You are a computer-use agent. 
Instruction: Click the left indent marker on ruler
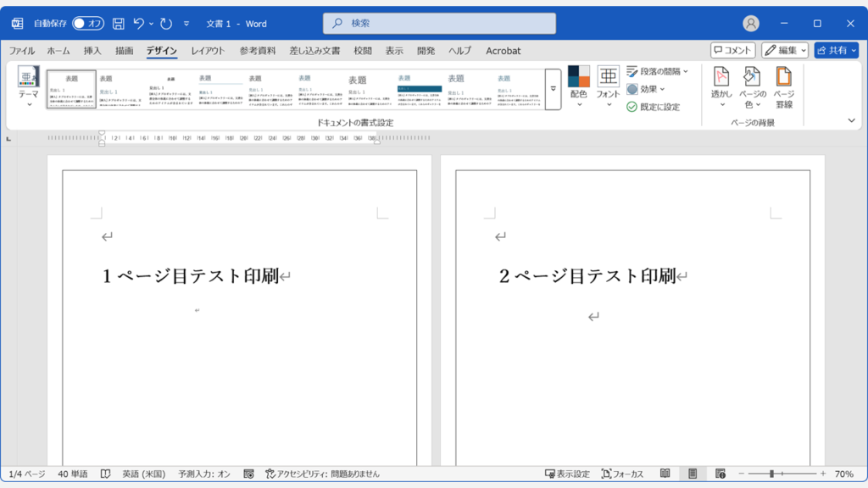[x=102, y=142]
